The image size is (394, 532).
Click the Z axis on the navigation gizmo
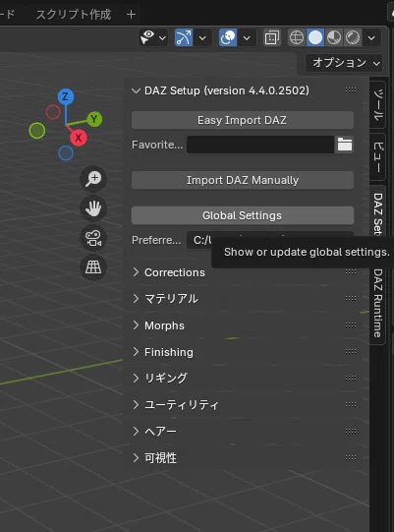[x=66, y=96]
